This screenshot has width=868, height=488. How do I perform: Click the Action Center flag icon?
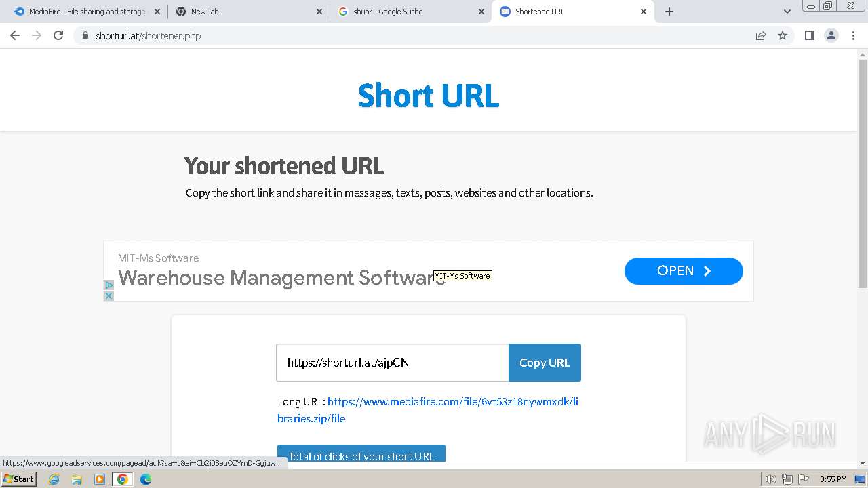point(802,479)
